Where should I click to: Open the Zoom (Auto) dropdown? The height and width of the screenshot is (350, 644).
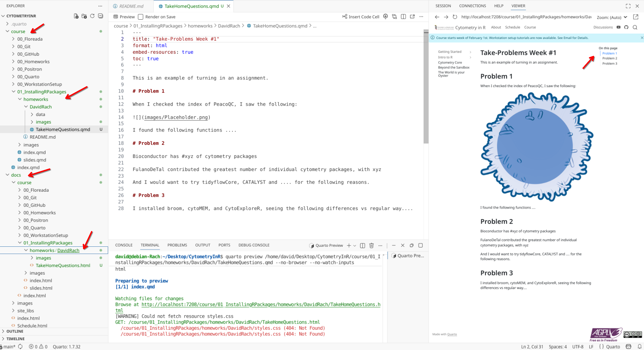coord(612,17)
